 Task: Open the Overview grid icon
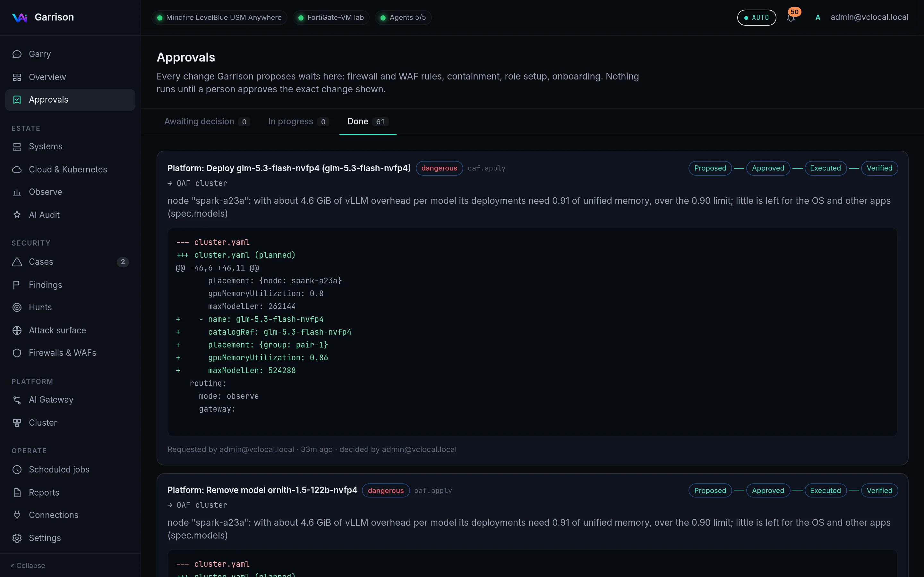pos(17,77)
